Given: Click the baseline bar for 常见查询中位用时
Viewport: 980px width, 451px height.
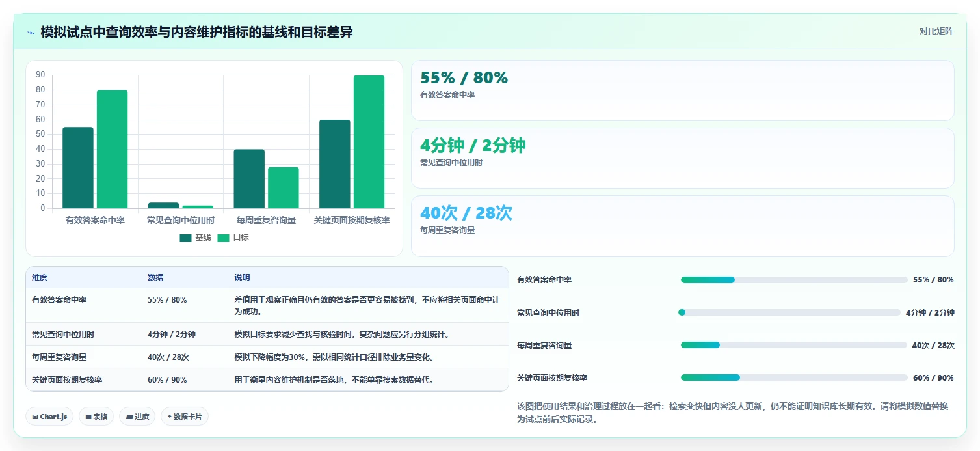Looking at the screenshot, I should [x=163, y=206].
